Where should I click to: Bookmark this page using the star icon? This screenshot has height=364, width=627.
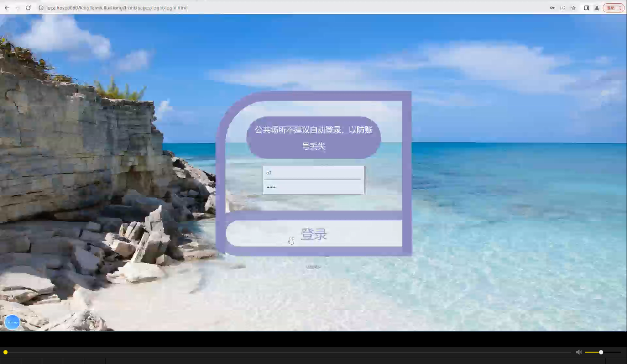[573, 7]
